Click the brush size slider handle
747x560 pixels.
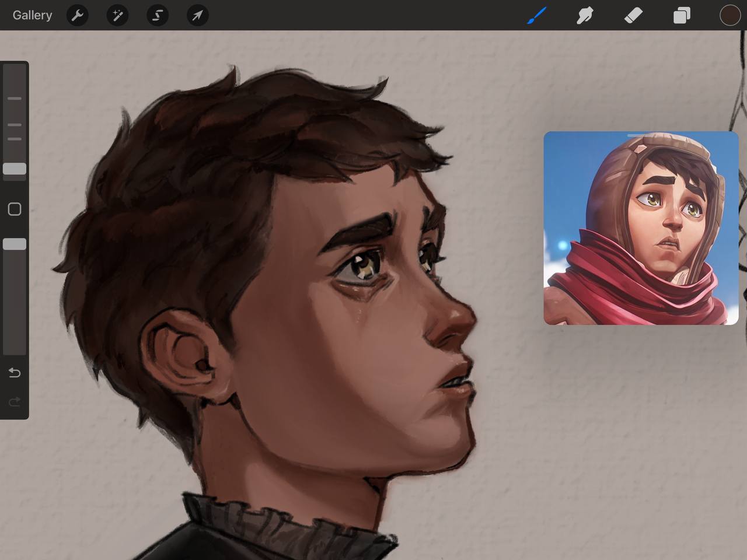(x=15, y=169)
